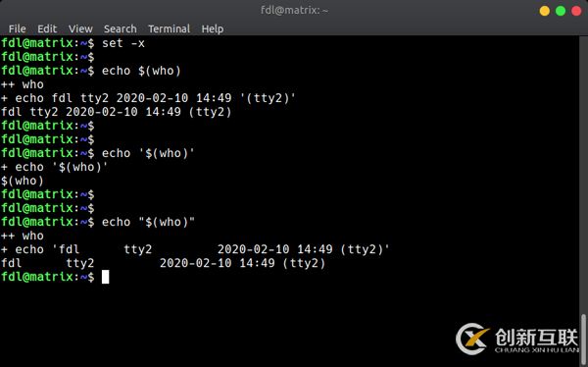Open the View menu
This screenshot has height=367, width=588.
pos(80,28)
